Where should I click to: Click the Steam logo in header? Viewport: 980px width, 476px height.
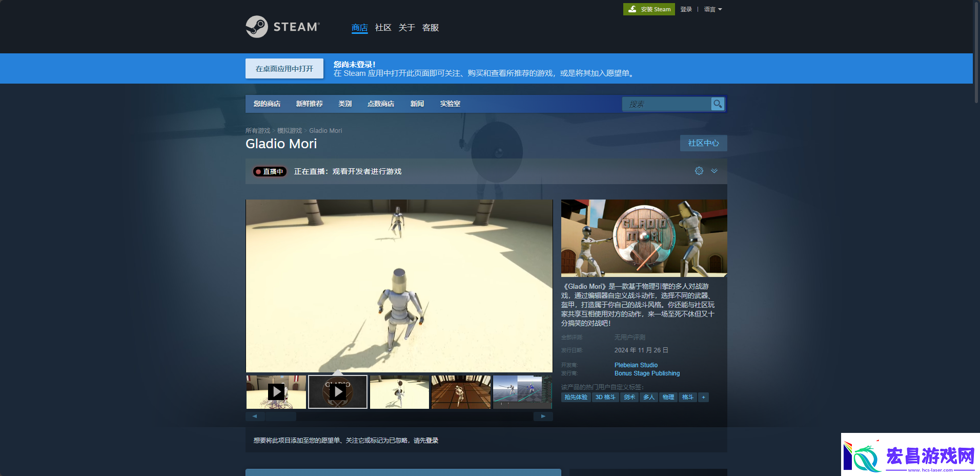(x=282, y=27)
